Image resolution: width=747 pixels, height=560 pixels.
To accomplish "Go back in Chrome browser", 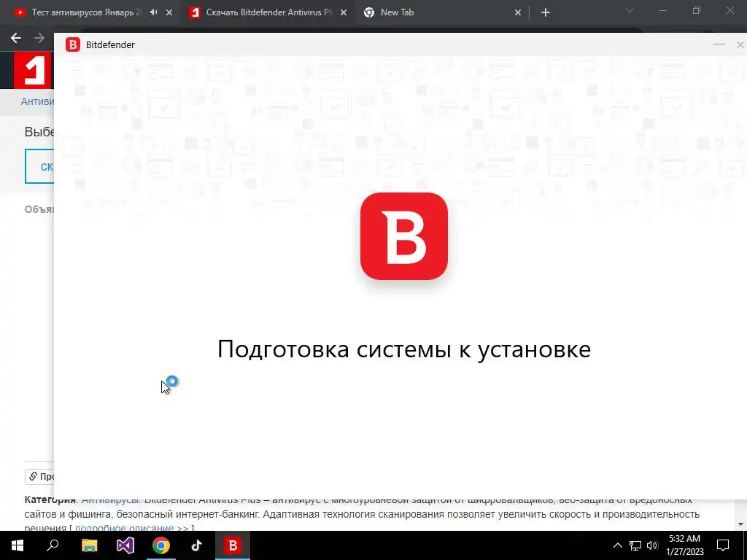I will (x=16, y=38).
